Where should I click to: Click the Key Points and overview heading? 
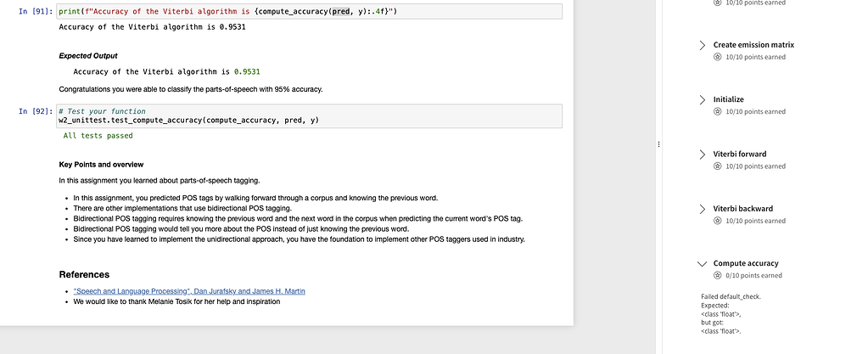101,164
